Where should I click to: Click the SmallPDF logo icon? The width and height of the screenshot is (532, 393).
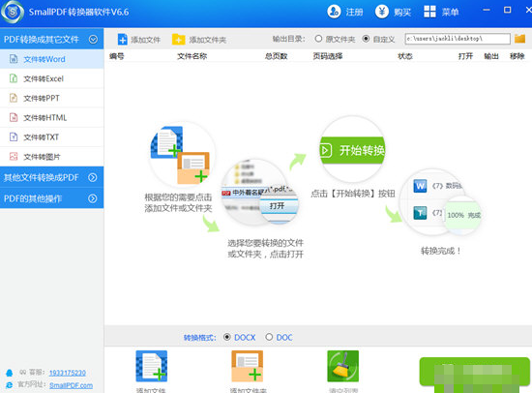[x=13, y=12]
